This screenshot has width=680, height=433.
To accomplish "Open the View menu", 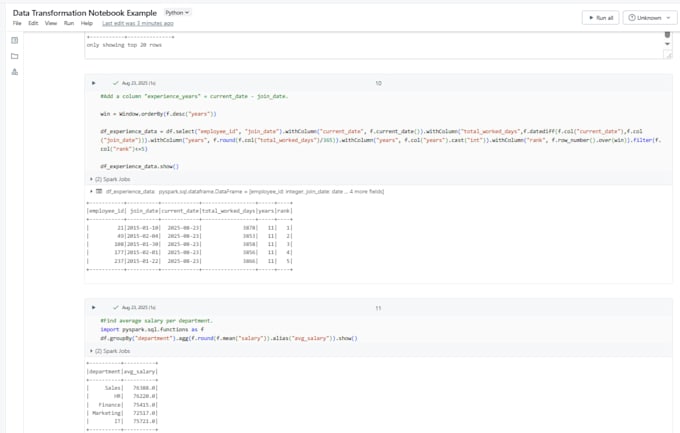I will pos(51,23).
